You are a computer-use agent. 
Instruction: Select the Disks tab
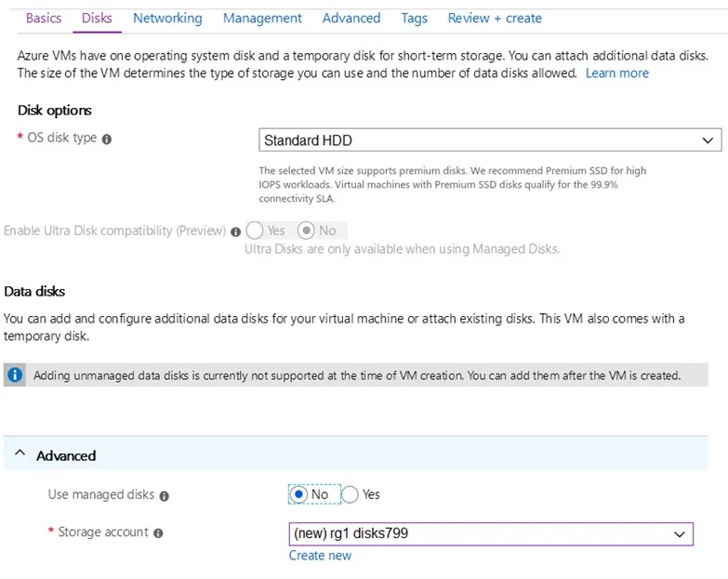97,18
